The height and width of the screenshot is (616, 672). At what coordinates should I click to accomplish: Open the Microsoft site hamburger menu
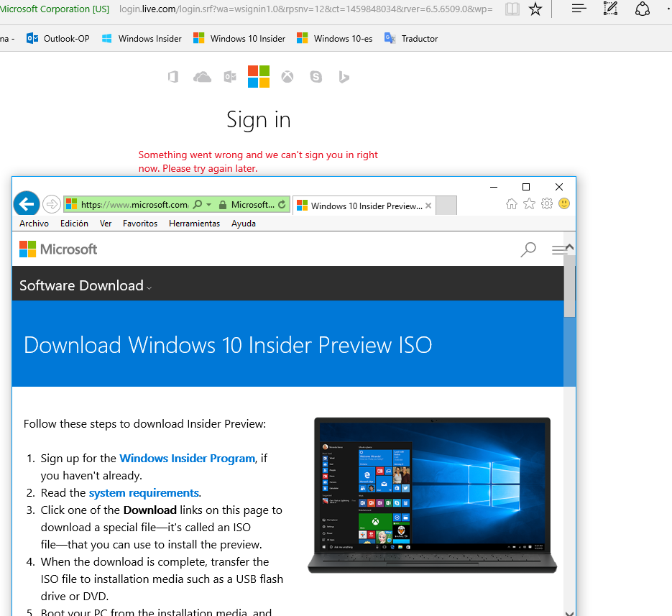(x=559, y=249)
